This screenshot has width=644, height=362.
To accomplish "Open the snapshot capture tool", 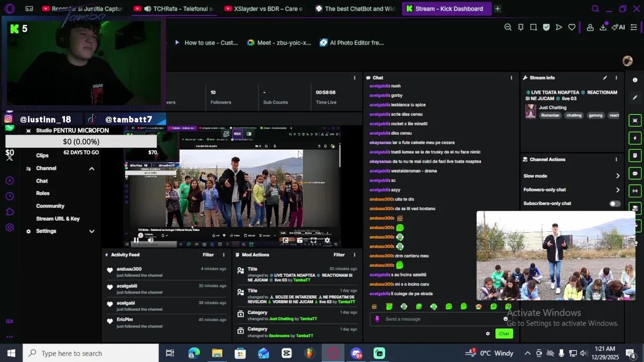I will tap(533, 27).
